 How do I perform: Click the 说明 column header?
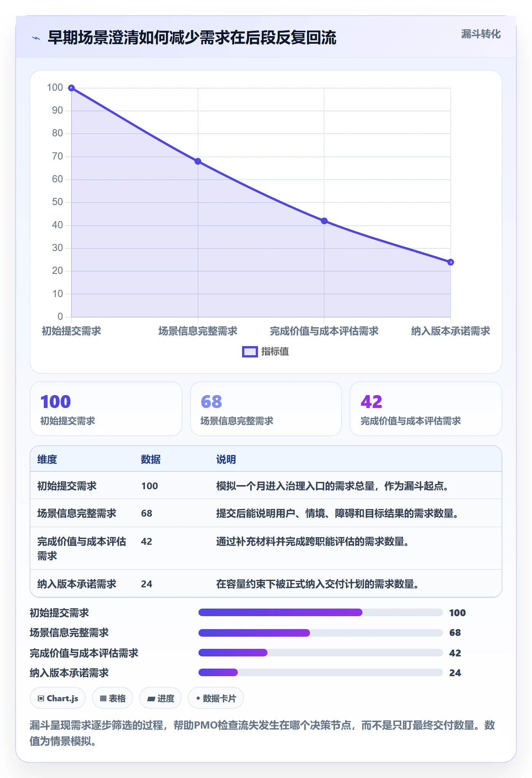tap(226, 460)
